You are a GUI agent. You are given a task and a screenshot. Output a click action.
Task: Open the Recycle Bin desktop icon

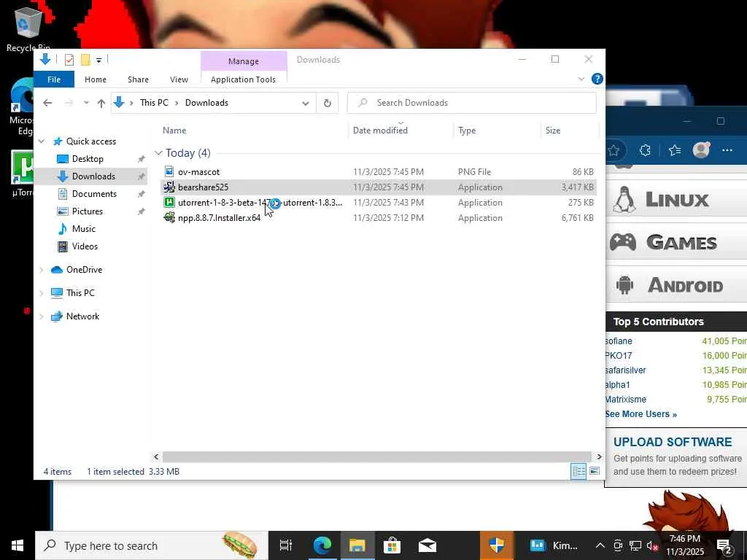[28, 28]
